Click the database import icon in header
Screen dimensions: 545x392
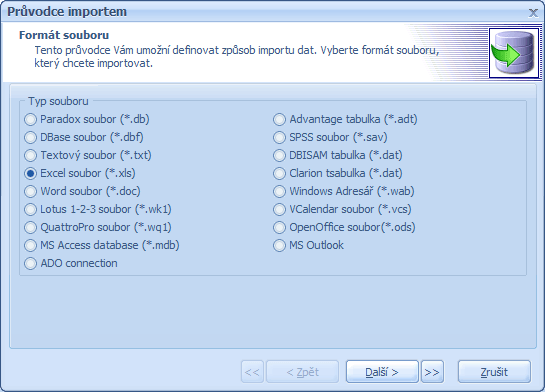tap(514, 53)
